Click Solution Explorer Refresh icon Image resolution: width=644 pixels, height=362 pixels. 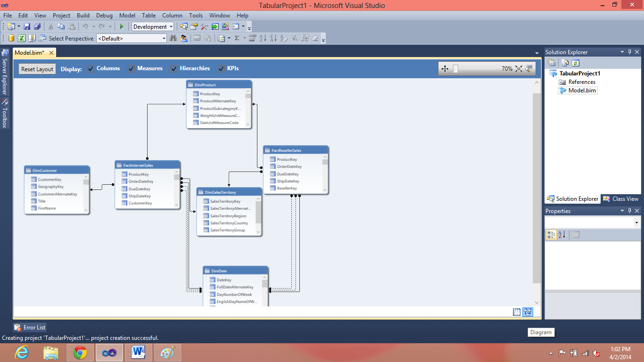pos(575,63)
